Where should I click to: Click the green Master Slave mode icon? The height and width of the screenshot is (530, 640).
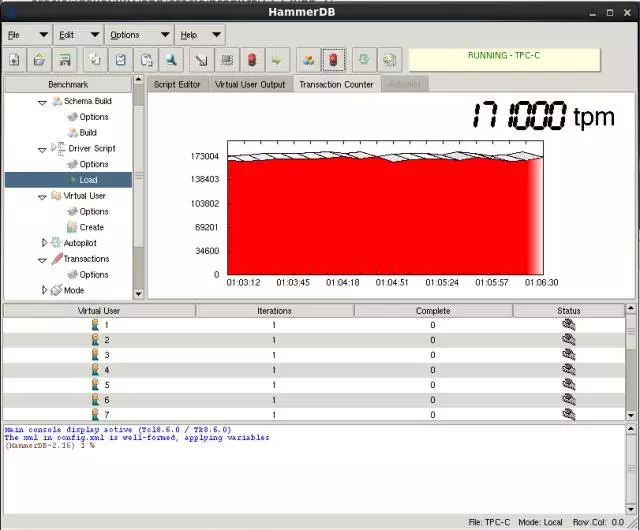(364, 60)
